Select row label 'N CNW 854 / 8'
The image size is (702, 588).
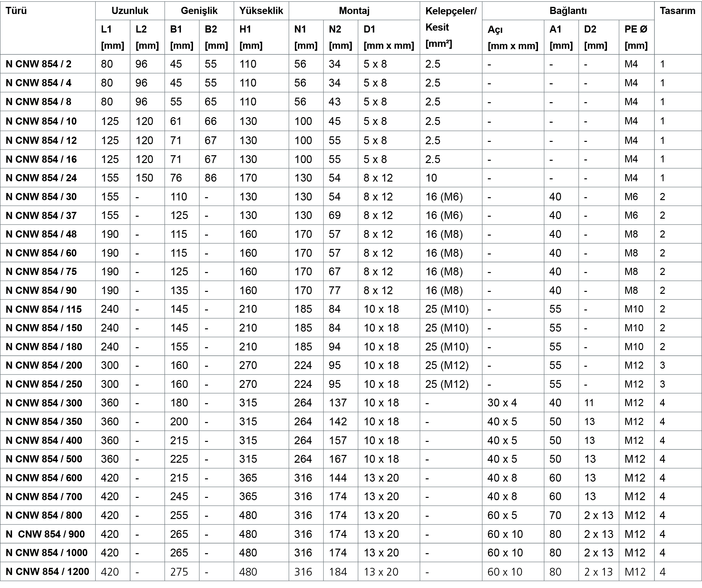pyautogui.click(x=38, y=102)
